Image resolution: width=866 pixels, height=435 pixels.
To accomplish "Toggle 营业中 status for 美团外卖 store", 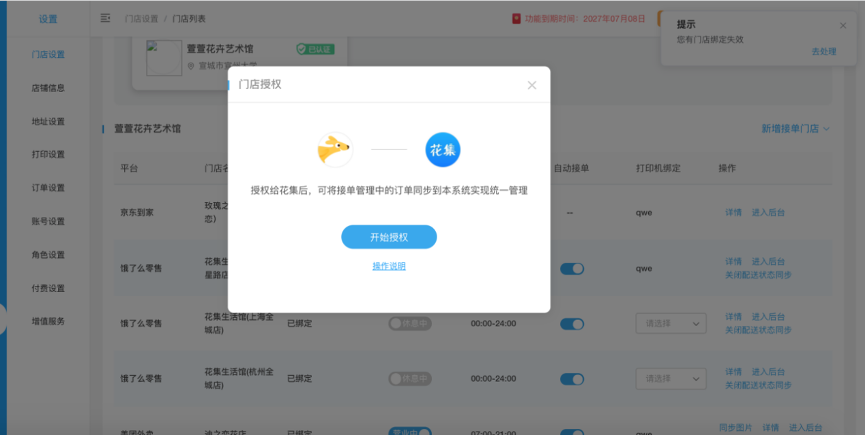I will [410, 431].
